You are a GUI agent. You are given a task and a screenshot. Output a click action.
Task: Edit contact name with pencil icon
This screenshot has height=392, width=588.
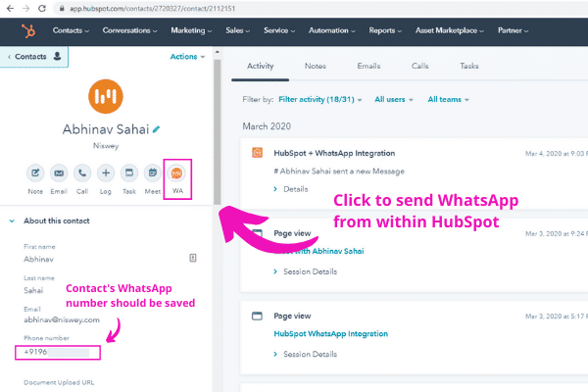click(157, 129)
